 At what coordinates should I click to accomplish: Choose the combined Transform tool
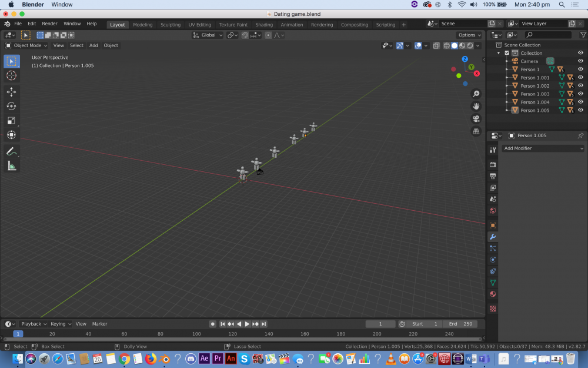(11, 135)
